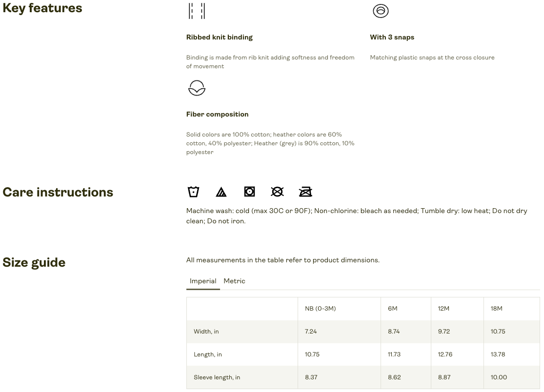
Task: Click the Ribbed knit binding title
Action: [219, 38]
